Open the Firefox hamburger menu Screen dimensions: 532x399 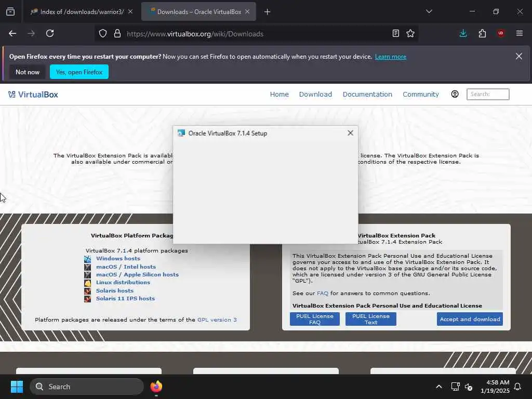click(520, 33)
